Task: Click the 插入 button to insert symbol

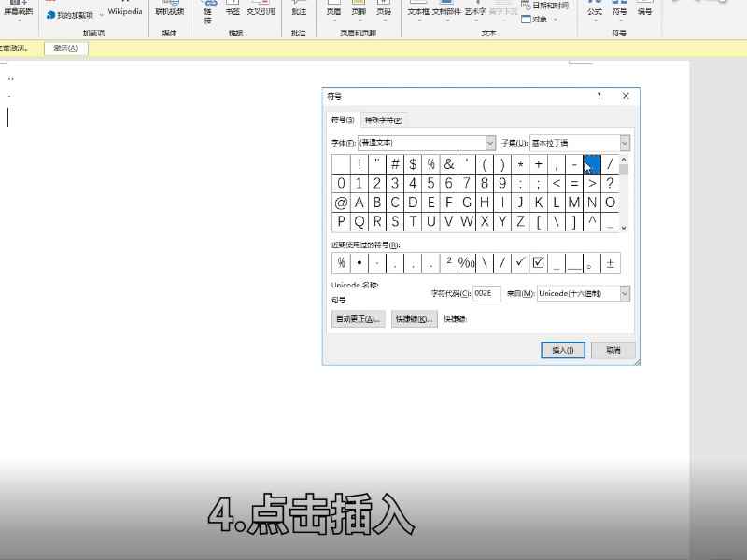Action: click(563, 350)
